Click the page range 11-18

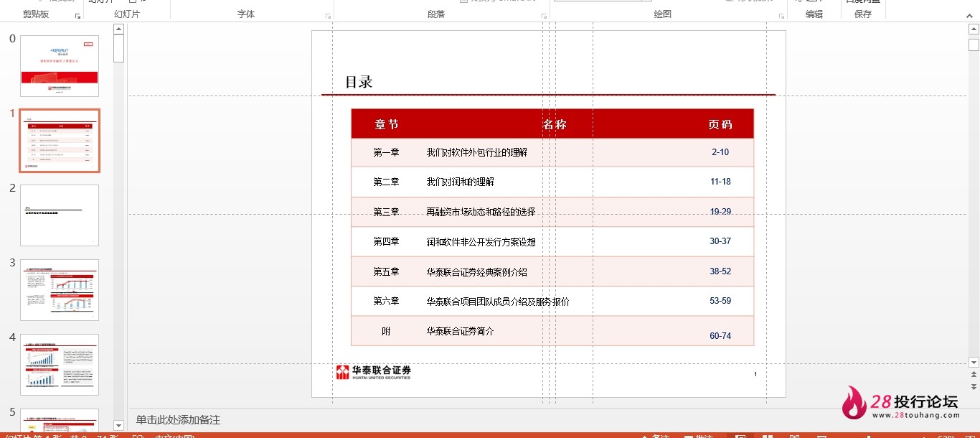coord(720,182)
